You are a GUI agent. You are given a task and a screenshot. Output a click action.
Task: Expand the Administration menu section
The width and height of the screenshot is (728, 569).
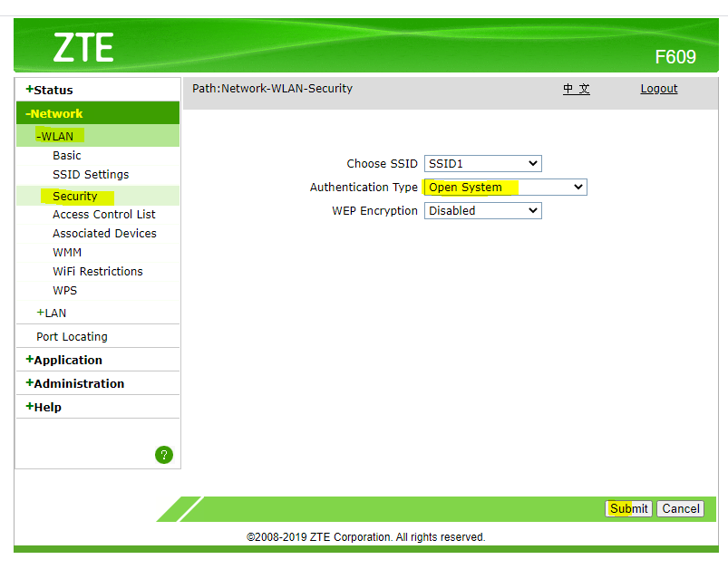point(75,383)
